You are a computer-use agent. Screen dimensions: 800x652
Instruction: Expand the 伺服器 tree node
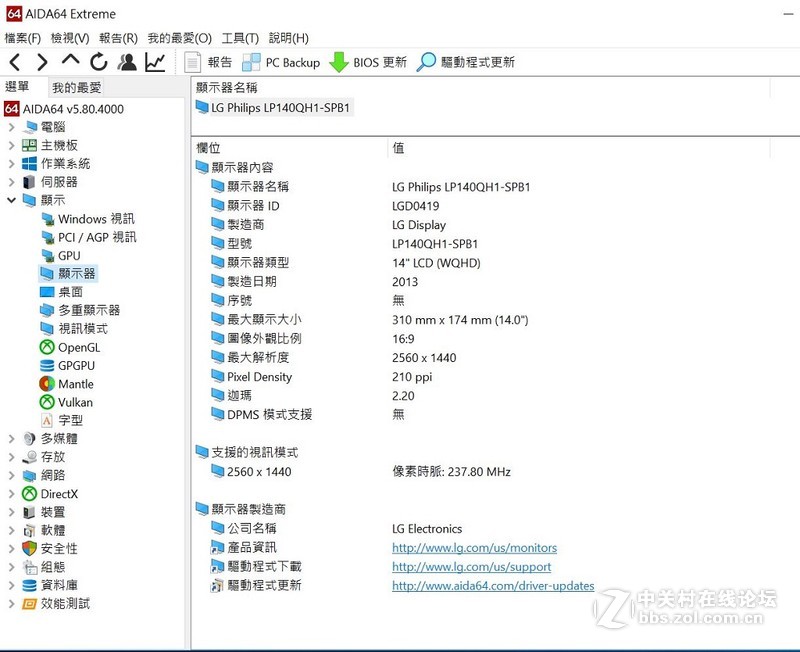pos(11,182)
